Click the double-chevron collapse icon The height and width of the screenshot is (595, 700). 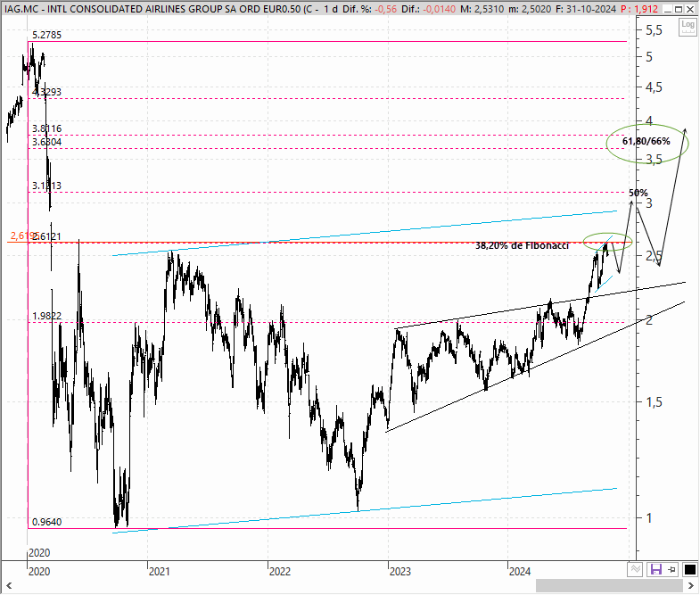point(635,569)
